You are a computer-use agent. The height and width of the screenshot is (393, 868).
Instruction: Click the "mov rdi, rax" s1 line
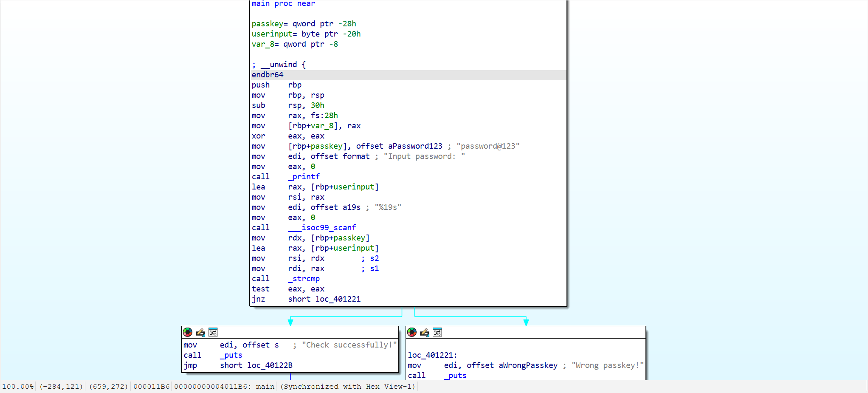315,269
